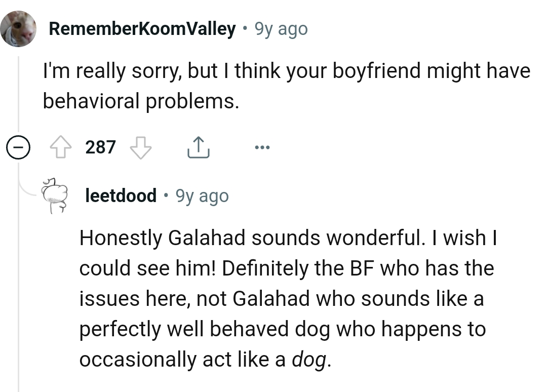Click the 9y ago timestamp on leetdood's reply
This screenshot has width=547, height=392.
[202, 195]
